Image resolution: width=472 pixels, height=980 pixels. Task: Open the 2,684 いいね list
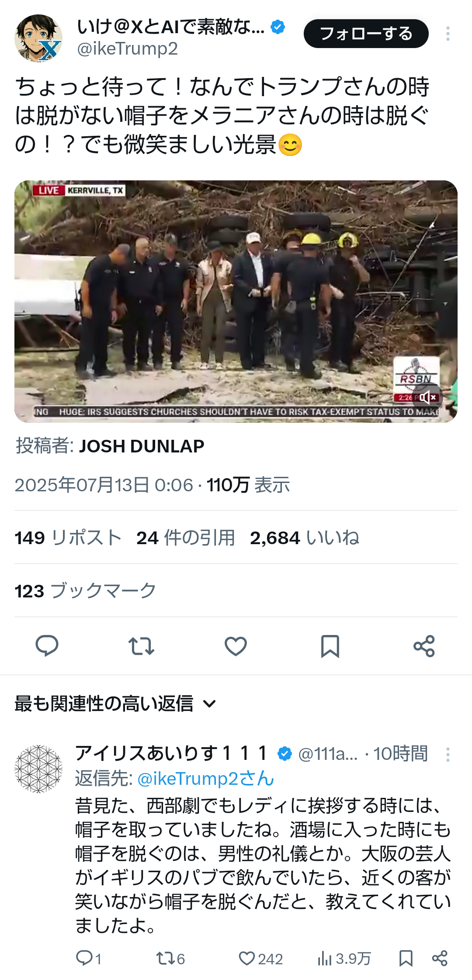(x=305, y=538)
